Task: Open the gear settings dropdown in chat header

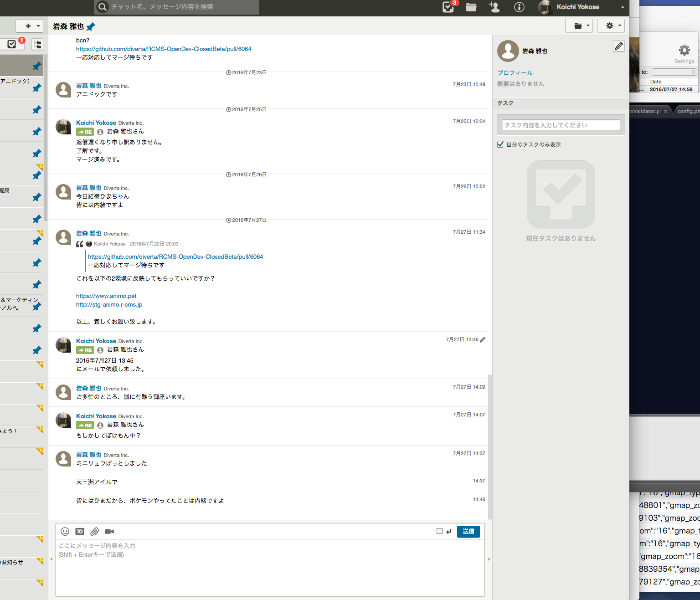Action: 611,26
